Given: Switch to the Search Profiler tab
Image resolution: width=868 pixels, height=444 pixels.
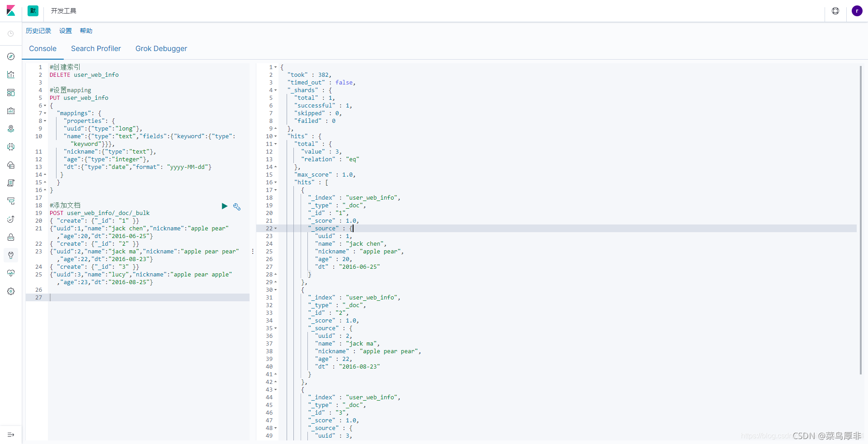Looking at the screenshot, I should tap(96, 48).
